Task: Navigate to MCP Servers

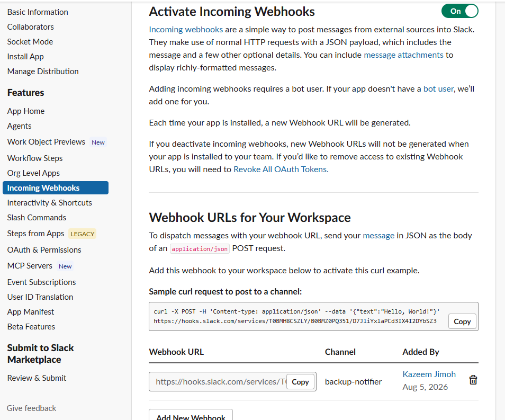Action: [x=30, y=265]
